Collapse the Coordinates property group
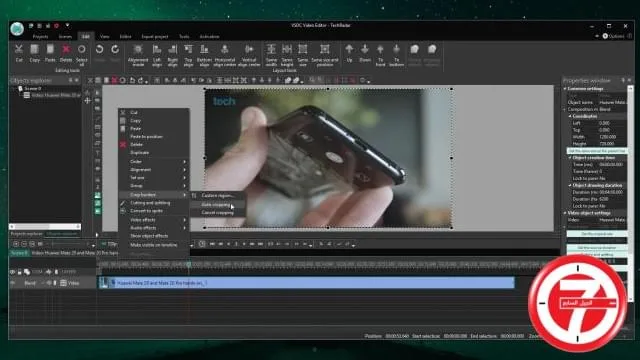 point(570,116)
